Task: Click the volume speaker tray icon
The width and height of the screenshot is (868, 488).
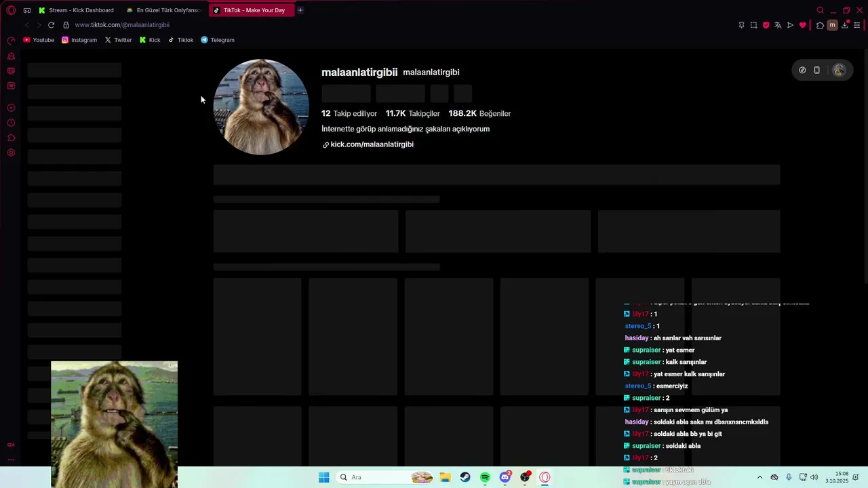Action: (x=814, y=477)
